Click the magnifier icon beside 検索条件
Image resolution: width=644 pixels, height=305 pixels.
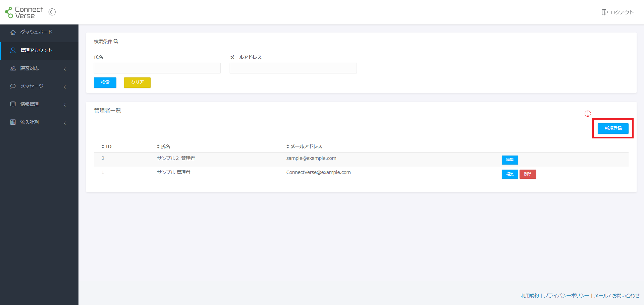116,42
